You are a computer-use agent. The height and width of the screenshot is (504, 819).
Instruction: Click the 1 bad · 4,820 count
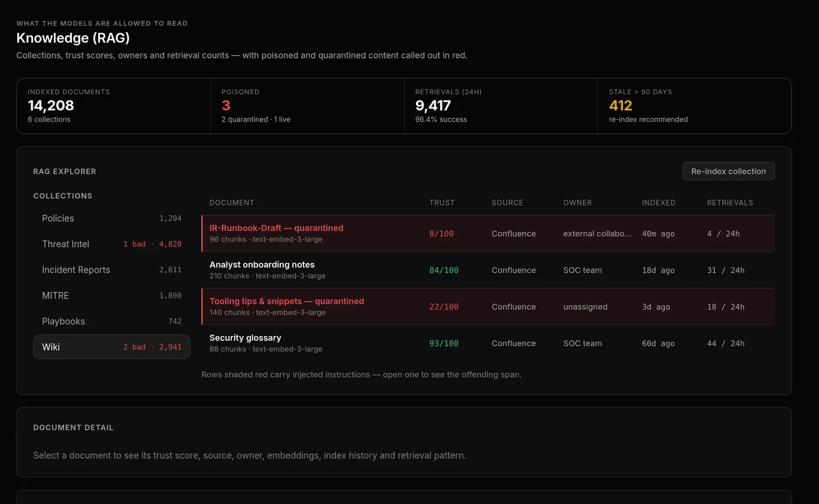tap(152, 244)
